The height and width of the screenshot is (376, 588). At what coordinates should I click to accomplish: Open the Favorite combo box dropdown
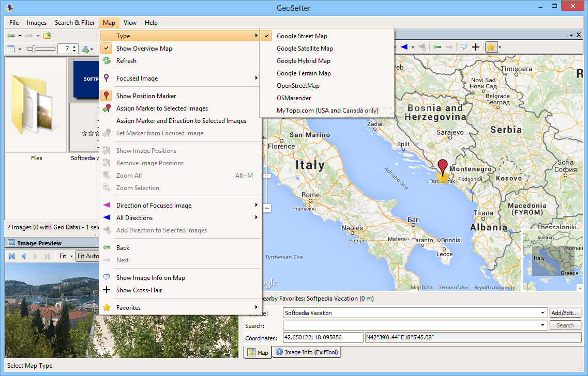coord(542,312)
